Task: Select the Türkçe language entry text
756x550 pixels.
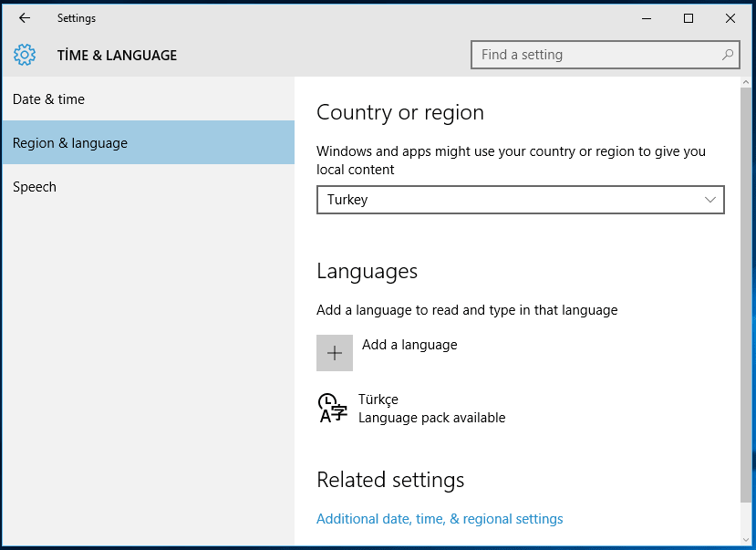Action: coord(378,400)
